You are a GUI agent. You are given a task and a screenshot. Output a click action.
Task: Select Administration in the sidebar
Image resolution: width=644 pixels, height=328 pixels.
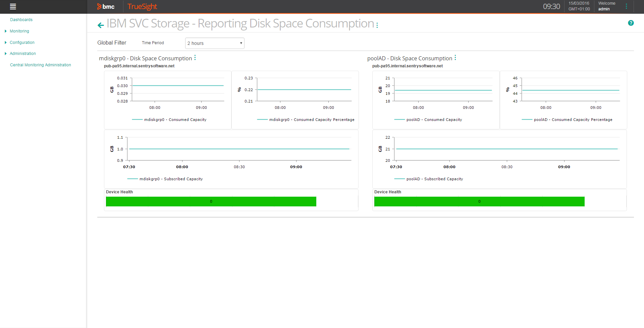coord(23,54)
